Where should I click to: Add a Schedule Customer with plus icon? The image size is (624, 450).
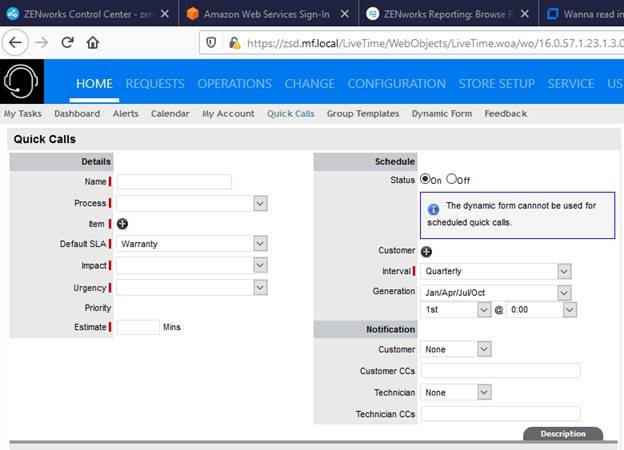pos(426,251)
